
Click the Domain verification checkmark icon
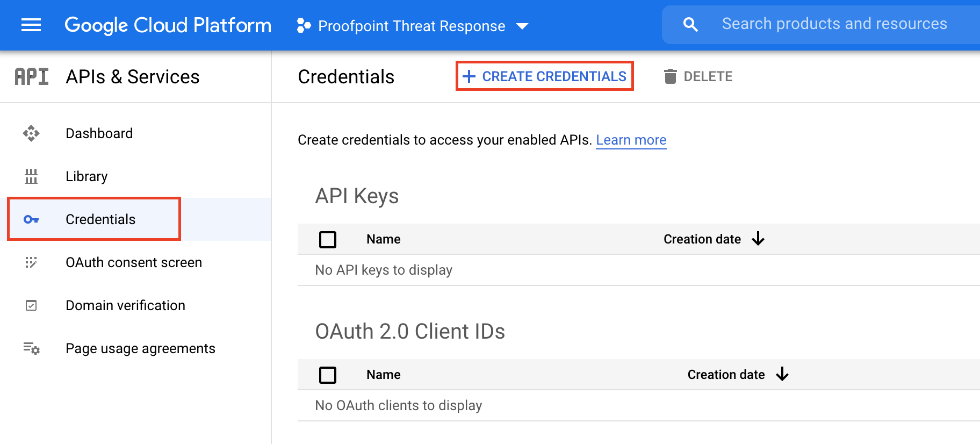tap(31, 305)
